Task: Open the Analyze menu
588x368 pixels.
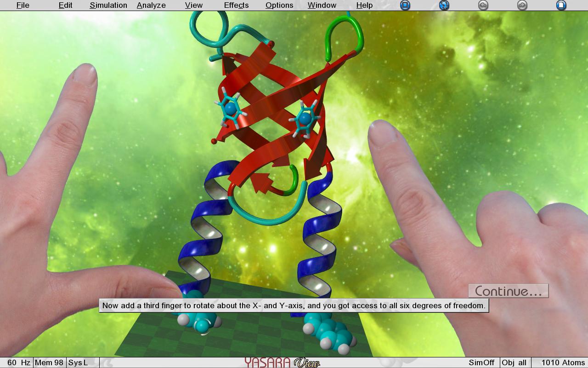Action: (x=151, y=6)
